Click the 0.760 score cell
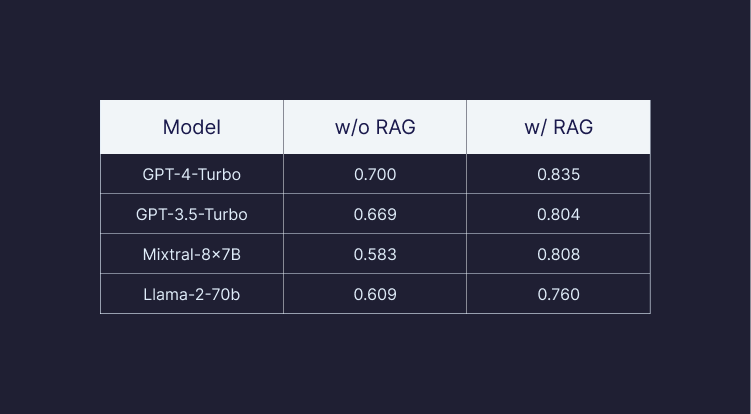751x414 pixels. (558, 294)
